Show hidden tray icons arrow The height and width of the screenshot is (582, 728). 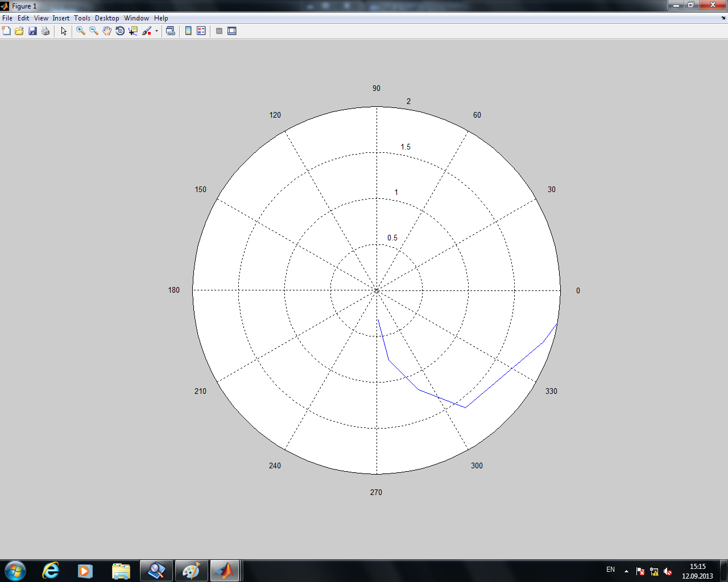point(626,571)
